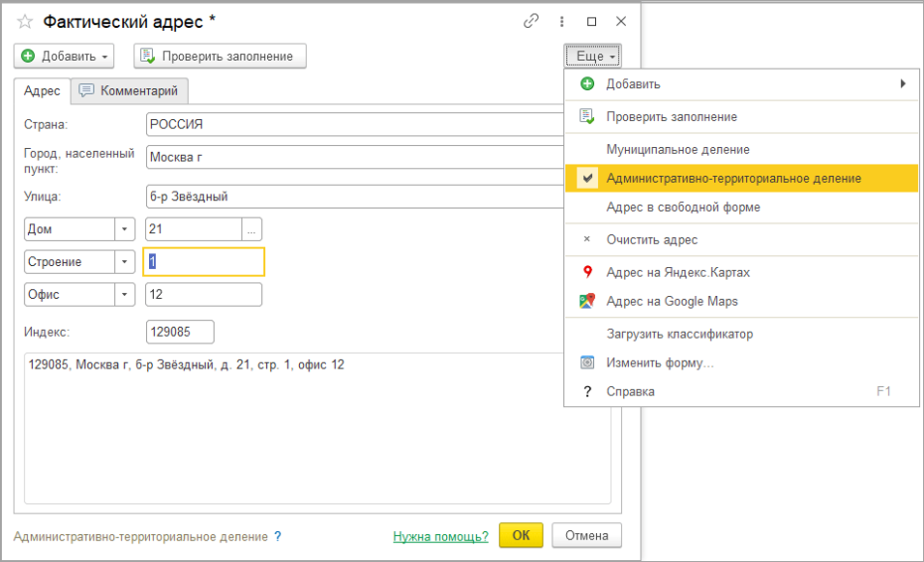The image size is (924, 562).
Task: Edit the Город, населенный пункт field
Action: pyautogui.click(x=355, y=157)
